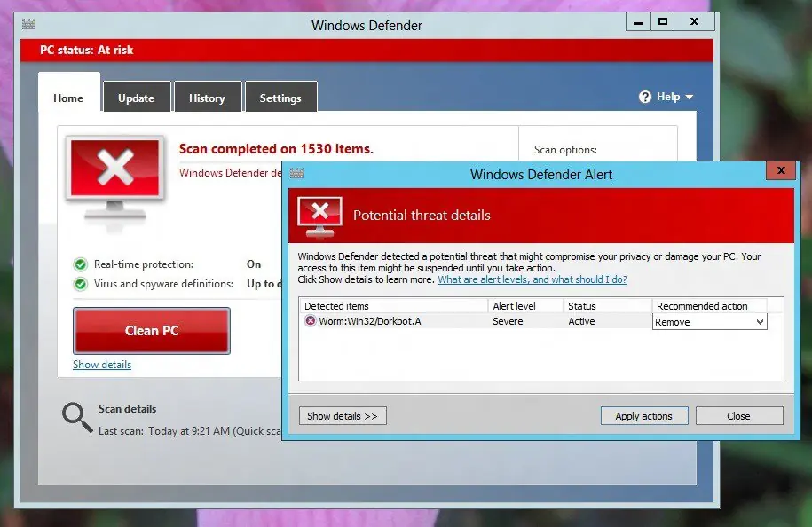Click the Apply actions button
Image resolution: width=812 pixels, height=527 pixels.
point(644,415)
